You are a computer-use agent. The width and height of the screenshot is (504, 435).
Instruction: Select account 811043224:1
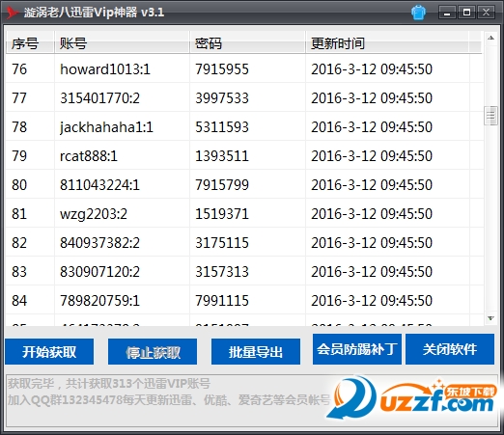pos(99,185)
